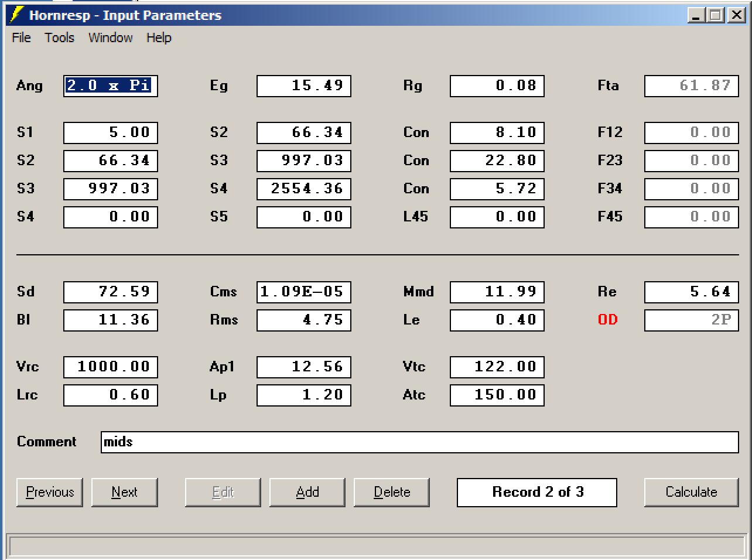Image resolution: width=752 pixels, height=560 pixels.
Task: Click the Vrc field with 1000.00
Action: point(111,367)
